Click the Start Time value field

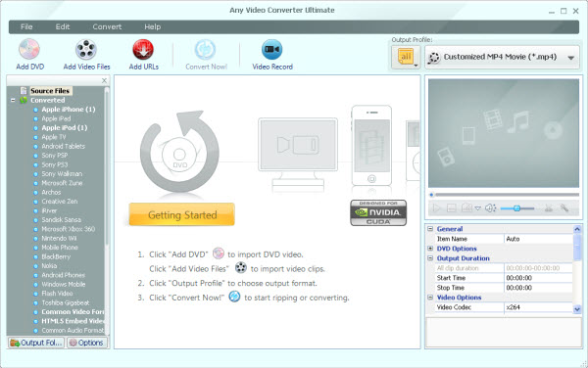coord(538,278)
